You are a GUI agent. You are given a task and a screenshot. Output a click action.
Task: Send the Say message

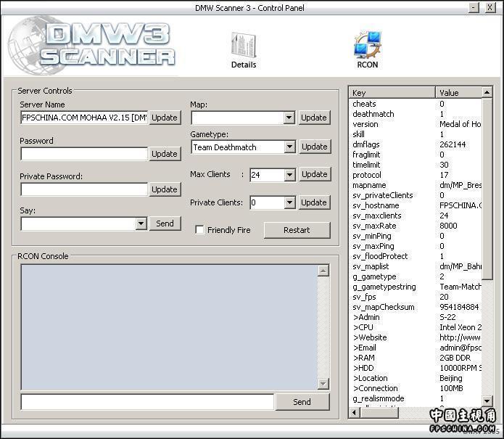[x=165, y=223]
